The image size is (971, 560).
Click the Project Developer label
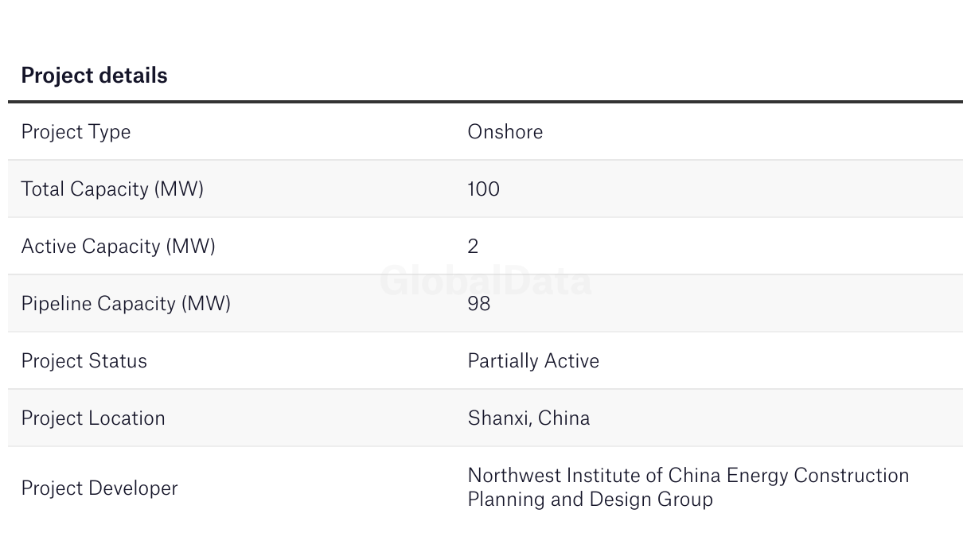pyautogui.click(x=99, y=488)
